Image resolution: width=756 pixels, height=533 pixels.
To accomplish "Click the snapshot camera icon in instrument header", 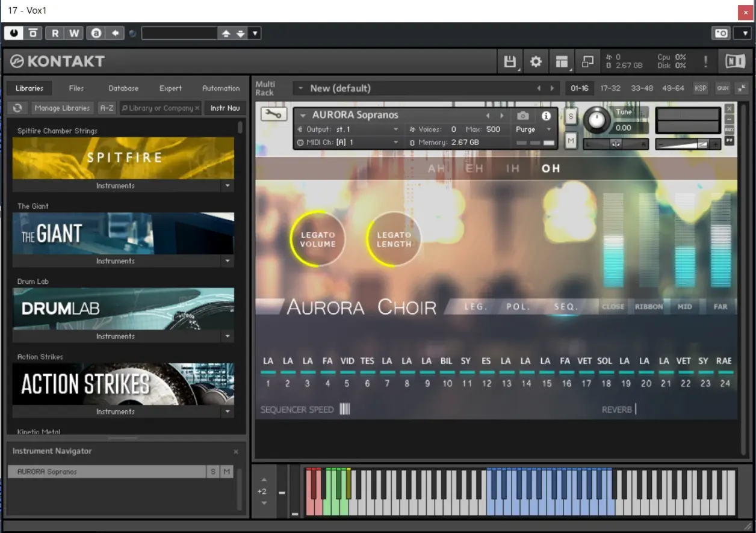I will pos(523,116).
